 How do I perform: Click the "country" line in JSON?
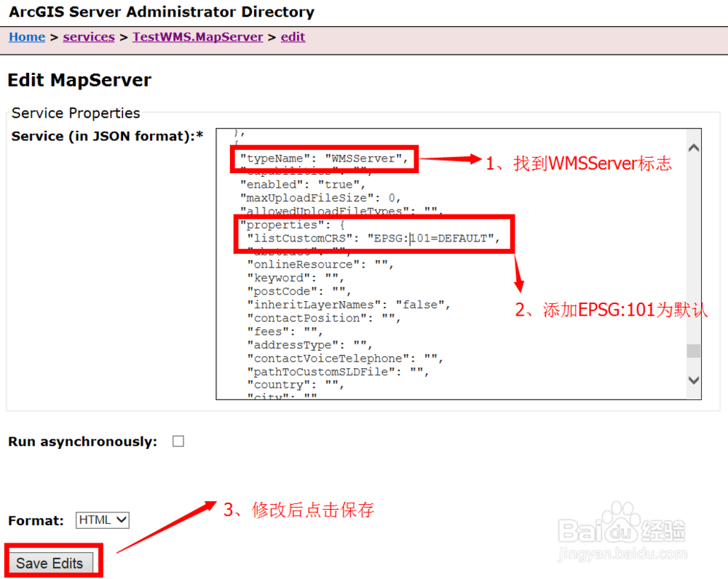[x=296, y=385]
